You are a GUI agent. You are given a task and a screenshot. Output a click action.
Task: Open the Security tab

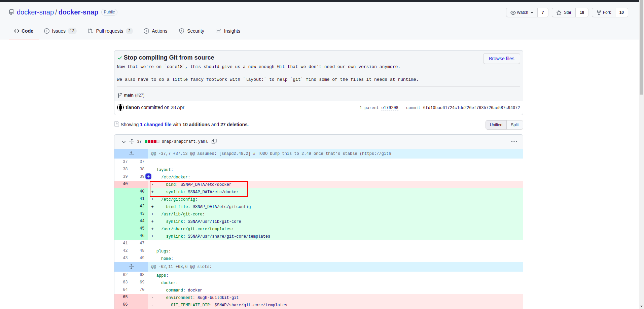[191, 31]
